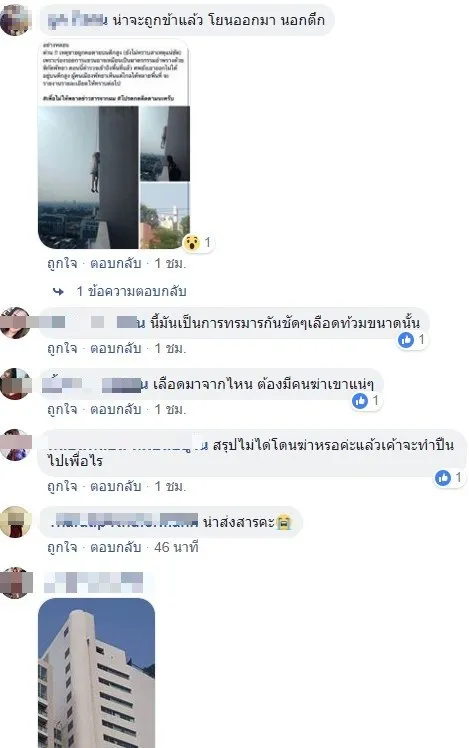Click ถูกใจ under the น่าสงสารคะ comment
Viewport: 469px width, 748px height.
click(62, 547)
